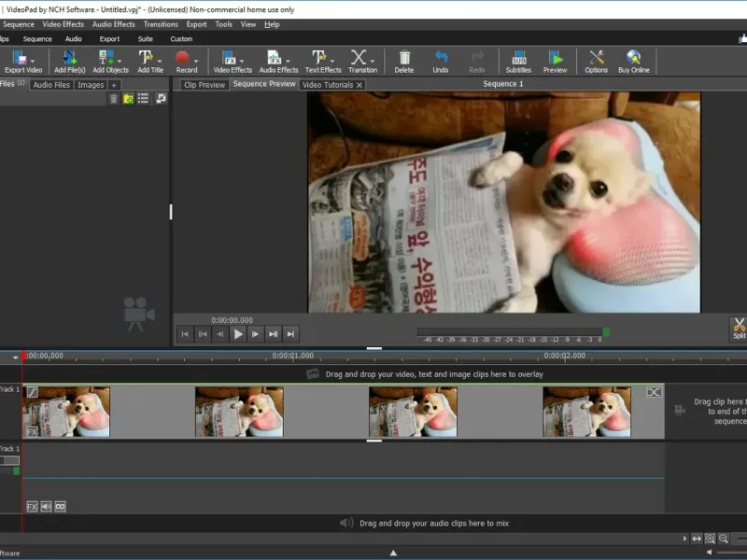This screenshot has height=560, width=747.
Task: Adjust the audio track volume slider
Action: (9, 460)
